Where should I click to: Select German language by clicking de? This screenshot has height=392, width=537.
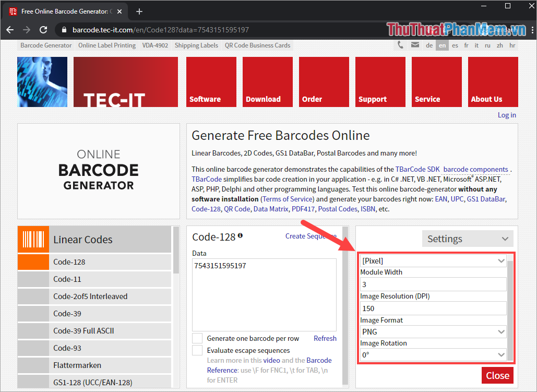(x=428, y=45)
